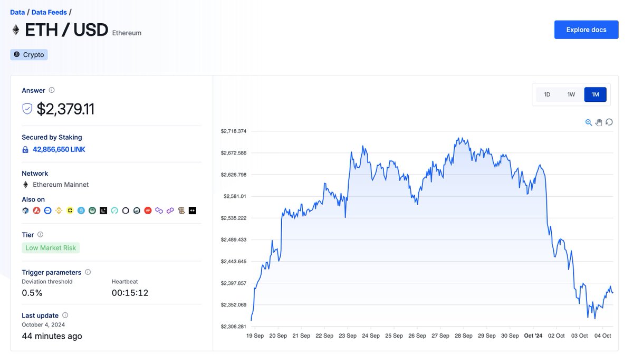Open the teal Metis network icon
Viewport: 633px width, 364px height.
114,210
